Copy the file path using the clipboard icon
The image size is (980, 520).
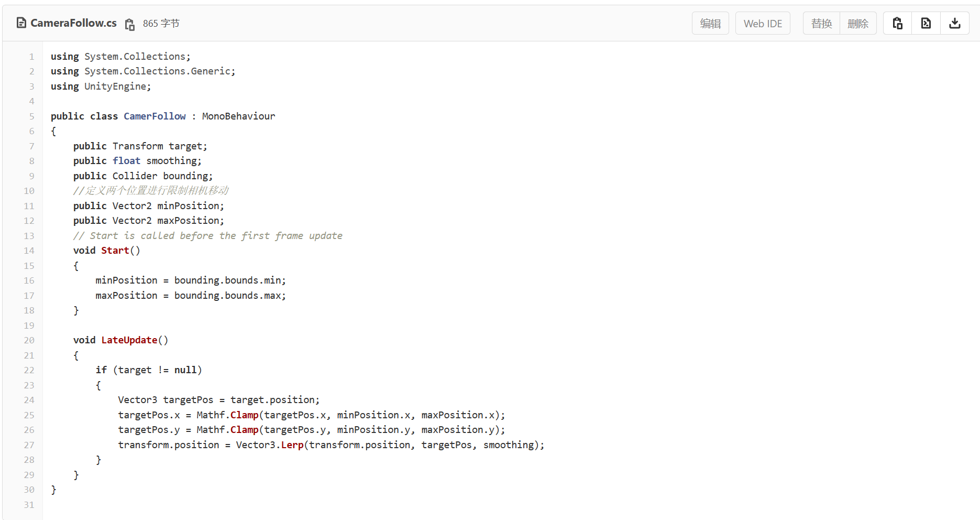(129, 24)
